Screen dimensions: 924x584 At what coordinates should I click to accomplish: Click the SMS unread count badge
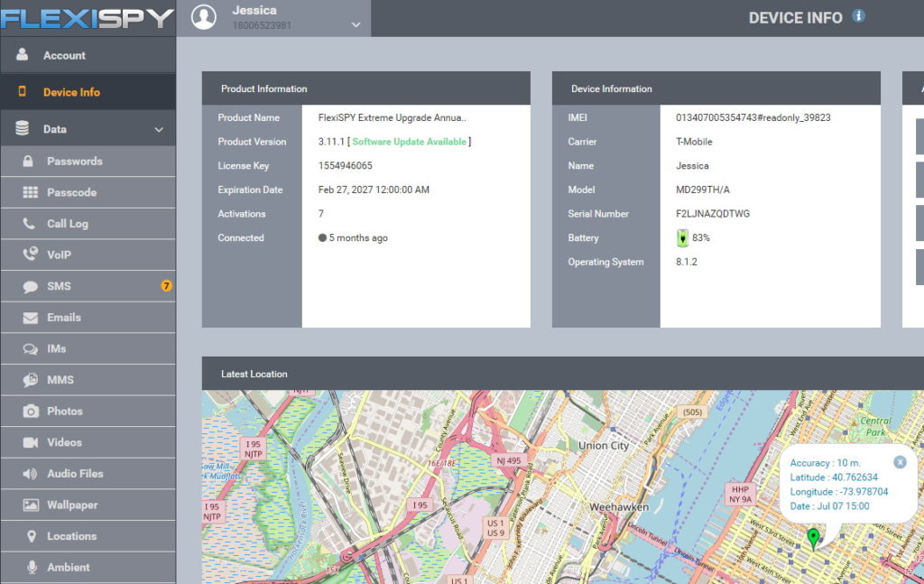(166, 286)
